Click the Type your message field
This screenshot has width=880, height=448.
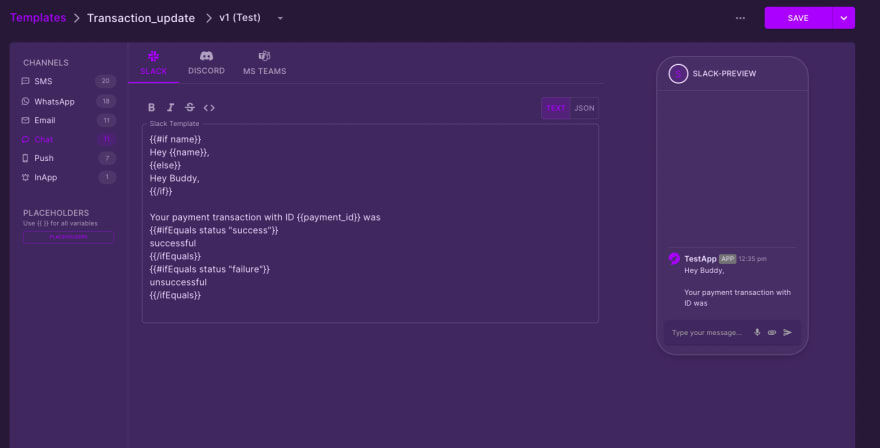[x=707, y=332]
